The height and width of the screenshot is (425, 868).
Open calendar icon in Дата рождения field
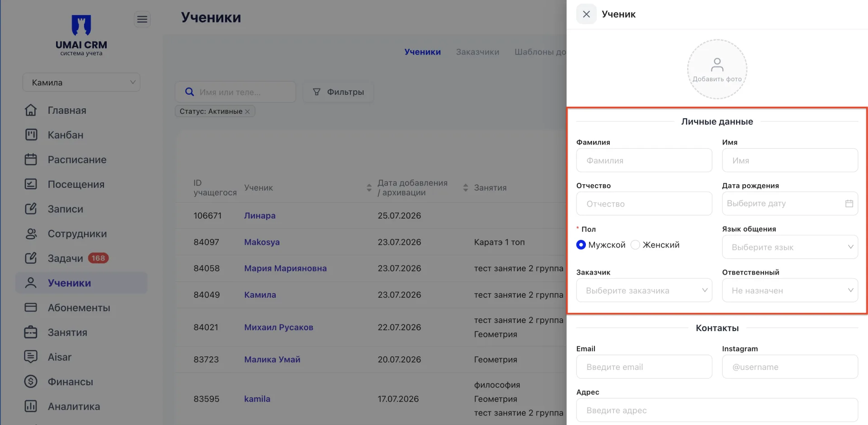tap(849, 203)
